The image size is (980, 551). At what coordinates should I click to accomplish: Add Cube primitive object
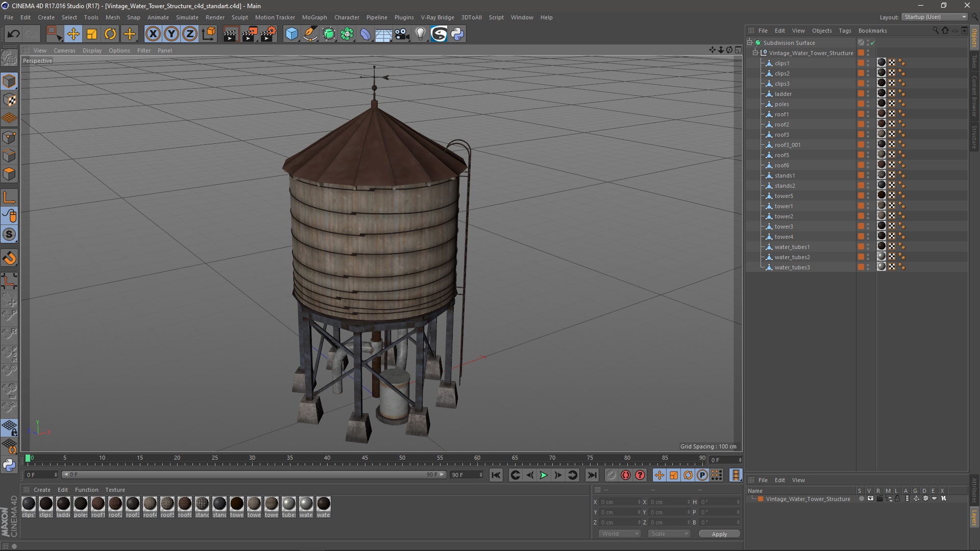tap(291, 34)
